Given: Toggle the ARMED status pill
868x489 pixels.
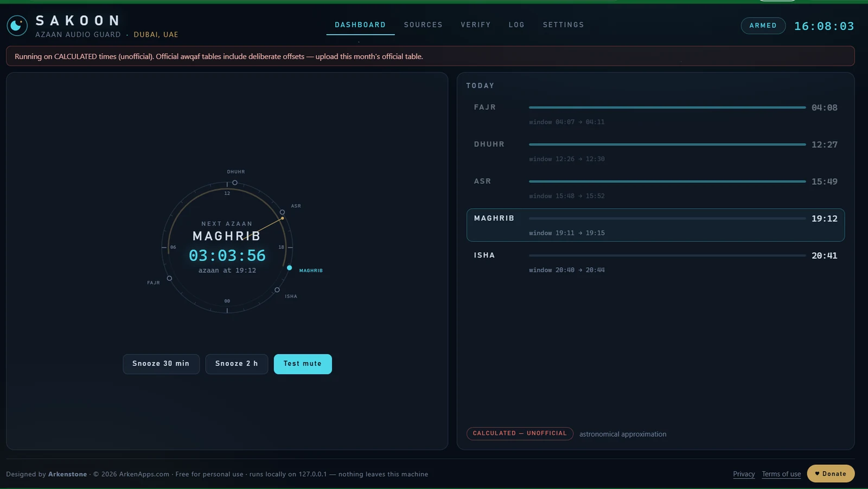Looking at the screenshot, I should pos(763,25).
